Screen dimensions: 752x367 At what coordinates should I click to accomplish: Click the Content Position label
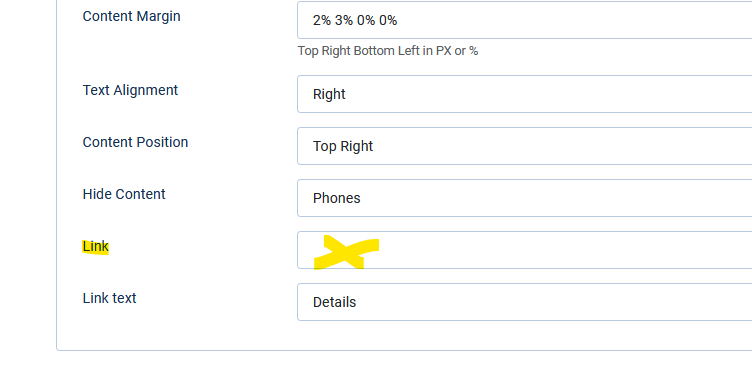pos(135,142)
